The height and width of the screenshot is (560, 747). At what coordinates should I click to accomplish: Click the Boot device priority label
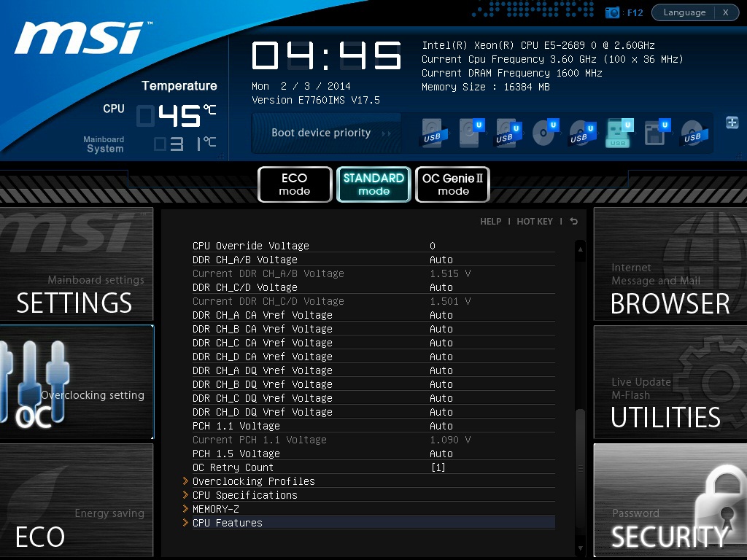(321, 133)
